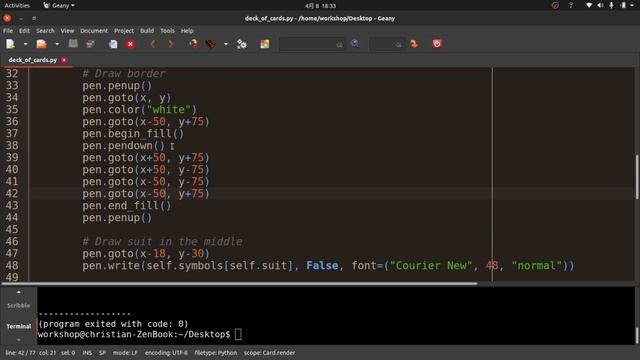Open the new file template dropdown arrow

tap(25, 44)
